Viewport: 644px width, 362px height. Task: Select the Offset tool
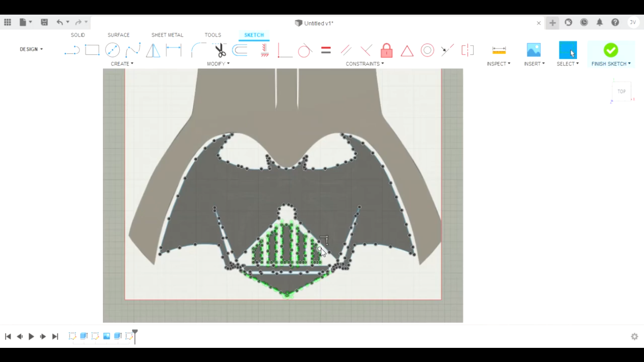click(x=240, y=50)
